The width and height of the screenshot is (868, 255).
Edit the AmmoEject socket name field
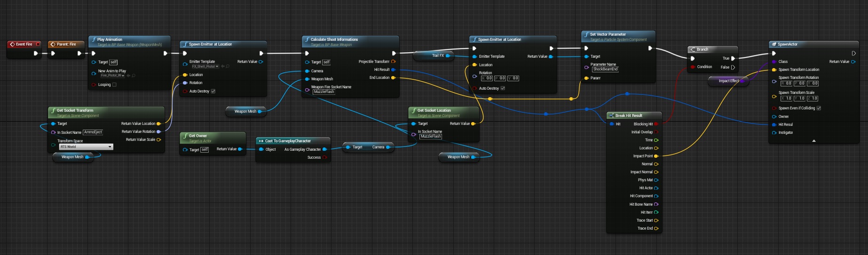click(x=93, y=132)
